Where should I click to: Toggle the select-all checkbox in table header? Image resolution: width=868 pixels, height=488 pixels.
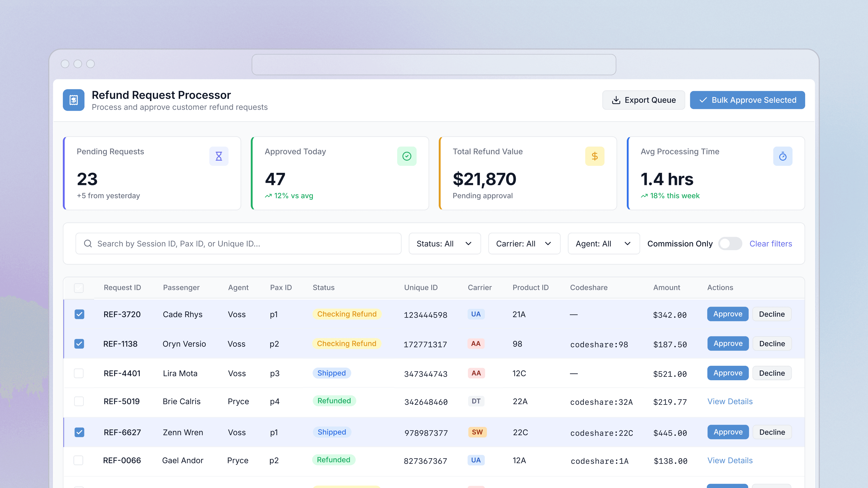point(79,288)
